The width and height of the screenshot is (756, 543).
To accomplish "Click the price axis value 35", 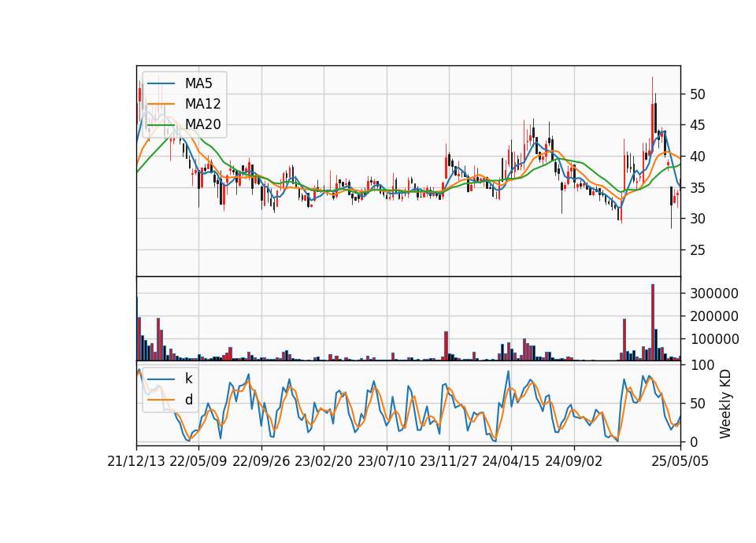I will click(x=697, y=188).
